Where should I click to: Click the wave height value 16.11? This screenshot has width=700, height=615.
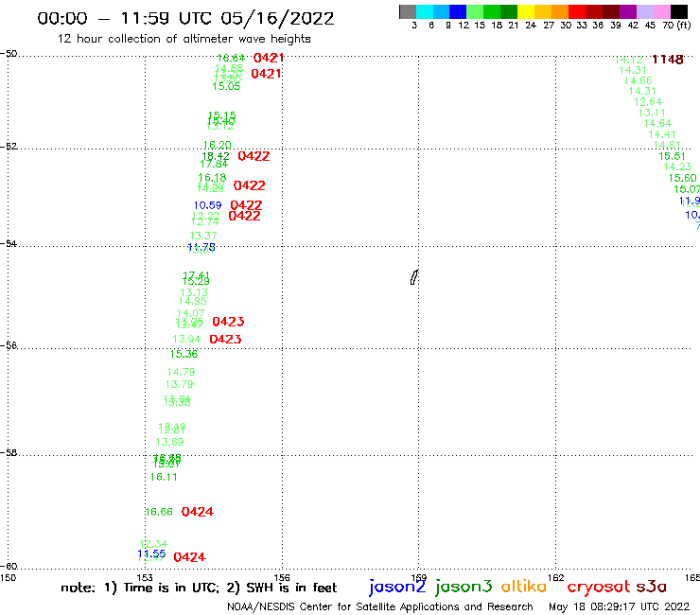coord(164,478)
